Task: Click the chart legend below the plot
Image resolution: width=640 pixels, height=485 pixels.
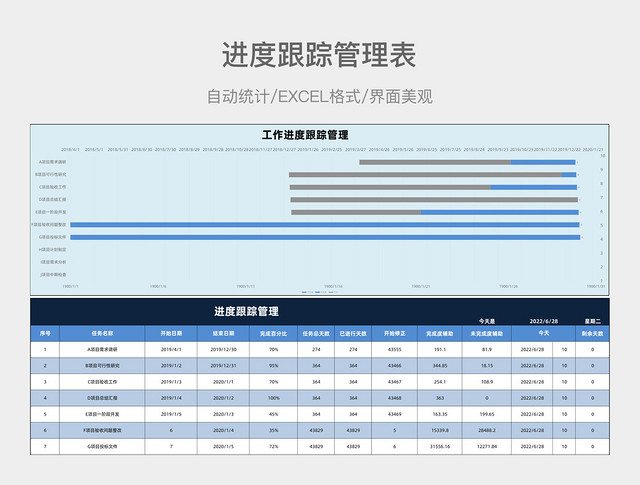Action: click(320, 292)
